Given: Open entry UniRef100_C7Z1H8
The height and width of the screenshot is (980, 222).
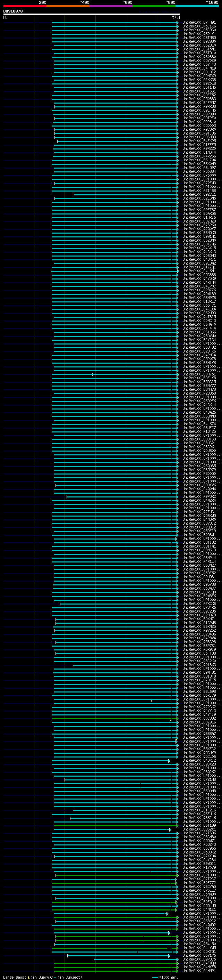Looking at the screenshot, I should (199, 780).
